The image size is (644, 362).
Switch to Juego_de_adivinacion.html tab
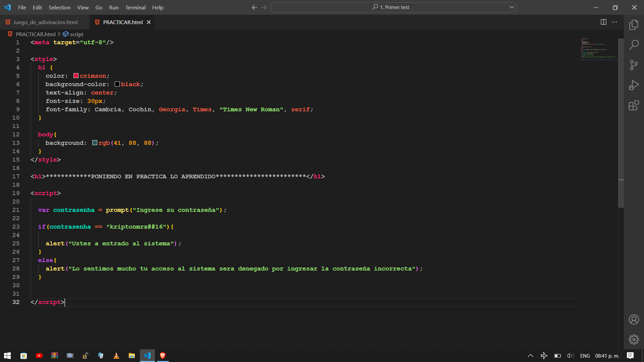coord(45,22)
